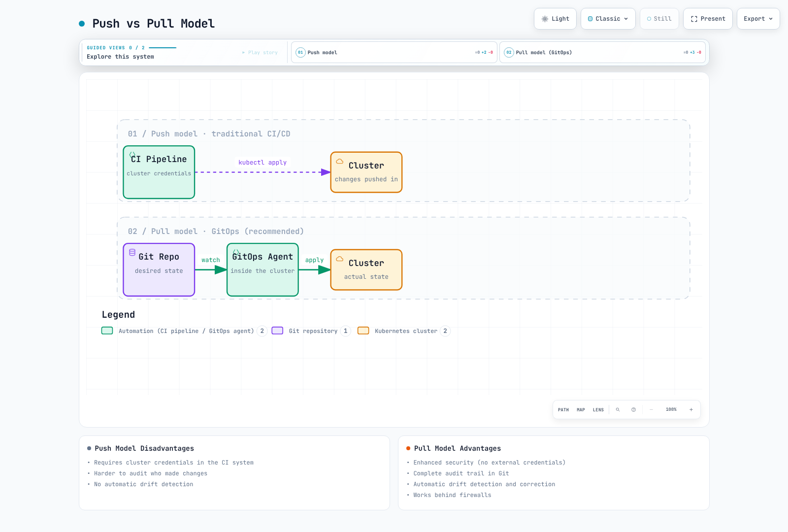This screenshot has height=532, width=788.
Task: Click cloud icon on changes pushed in Cluster
Action: 340,161
